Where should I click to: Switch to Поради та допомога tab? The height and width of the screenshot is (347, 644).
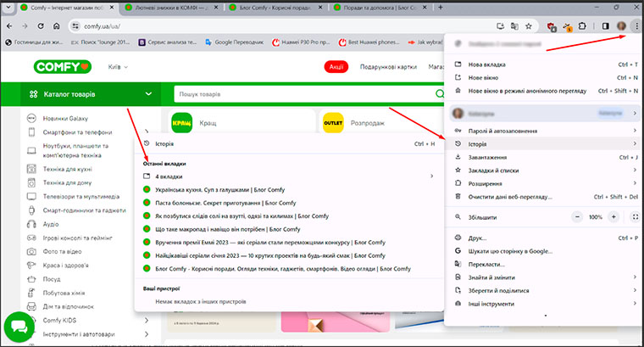pos(380,8)
